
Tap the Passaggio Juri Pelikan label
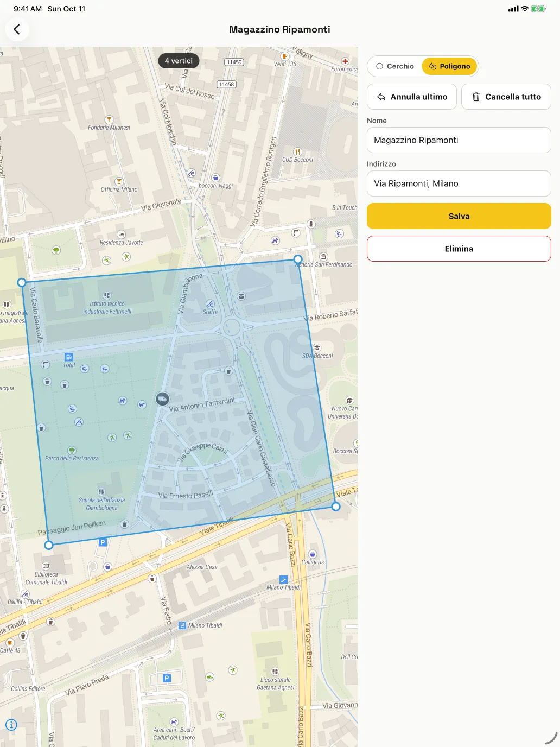(x=72, y=528)
